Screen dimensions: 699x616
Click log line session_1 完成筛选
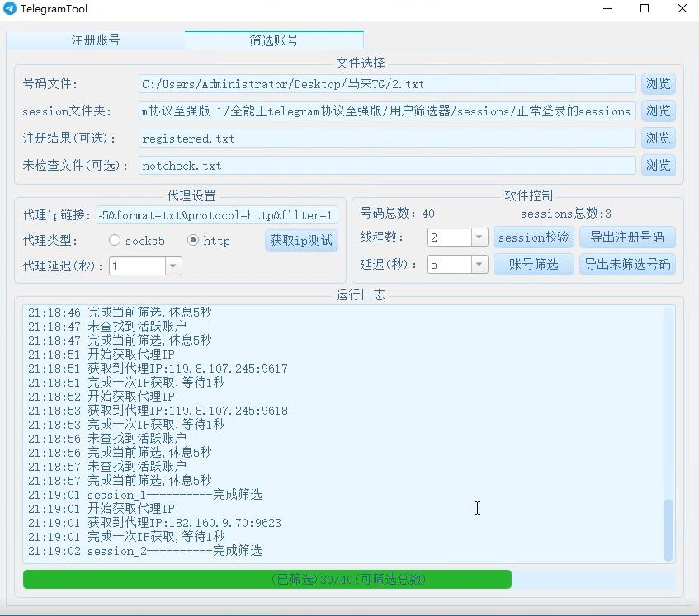[145, 495]
